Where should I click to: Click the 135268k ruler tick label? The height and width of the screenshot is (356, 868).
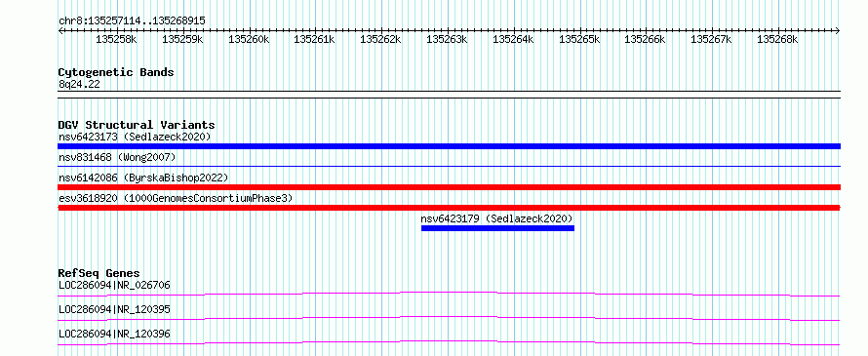777,39
